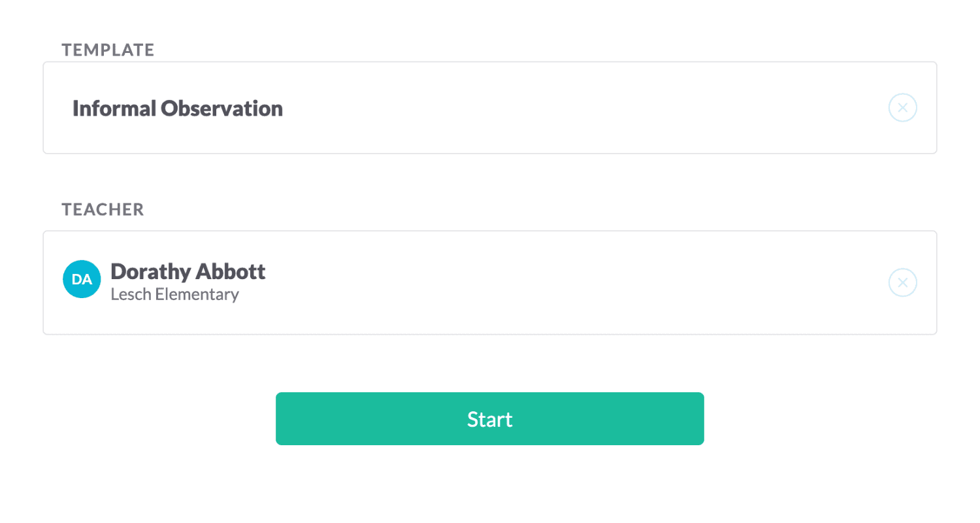This screenshot has height=523, width=980.
Task: Click the DA avatar circle
Action: (x=82, y=279)
